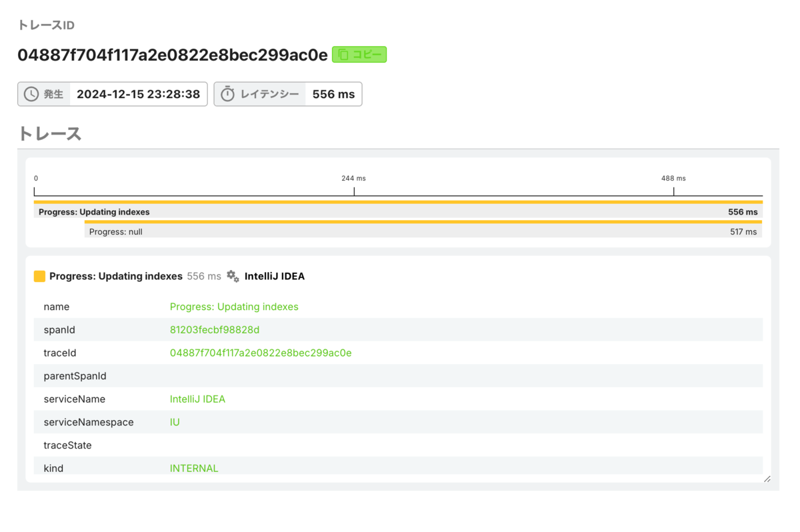Screen dimensions: 800x532
Task: Click the bold IntelliJ IDEA service label in header
Action: [x=275, y=276]
